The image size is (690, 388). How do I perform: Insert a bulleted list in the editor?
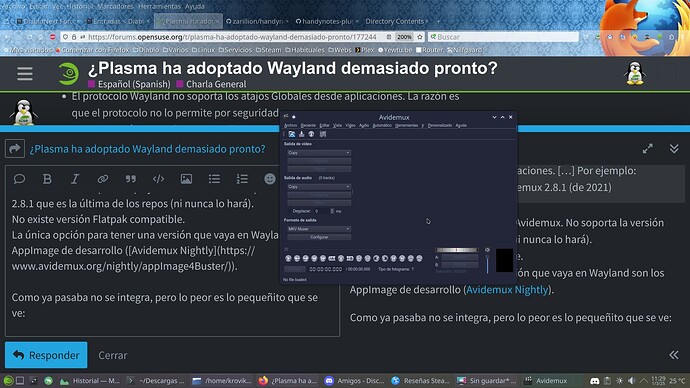[x=214, y=179]
